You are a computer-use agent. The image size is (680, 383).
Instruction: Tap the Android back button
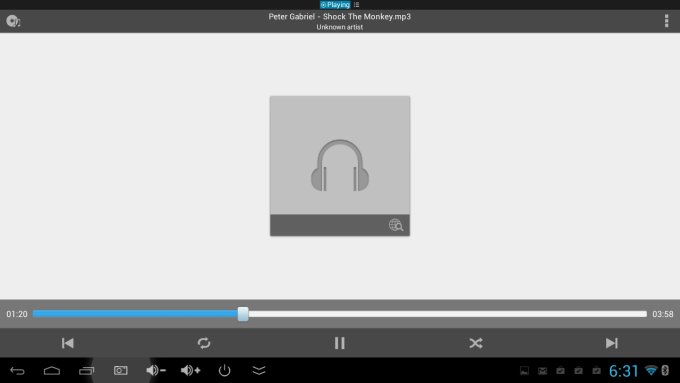tap(17, 370)
